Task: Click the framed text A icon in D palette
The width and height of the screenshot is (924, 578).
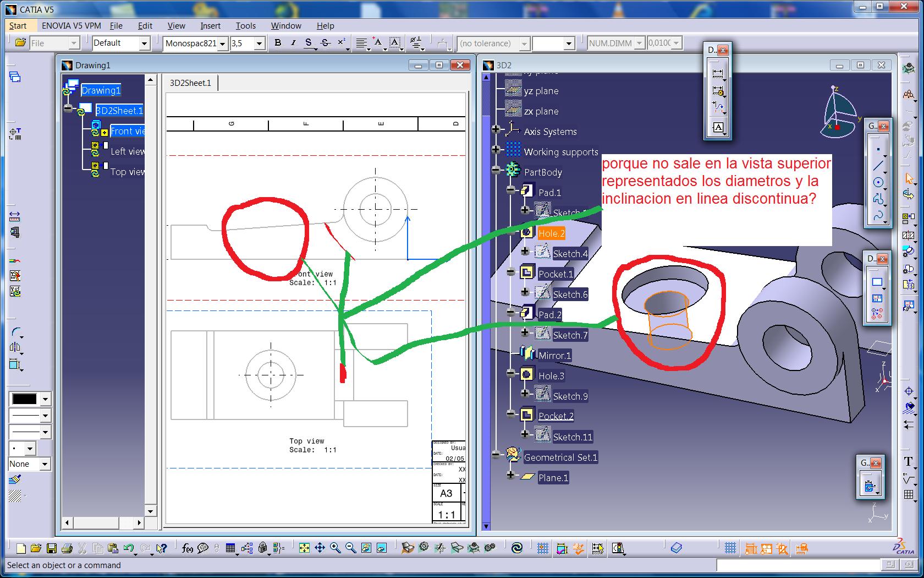Action: point(718,128)
